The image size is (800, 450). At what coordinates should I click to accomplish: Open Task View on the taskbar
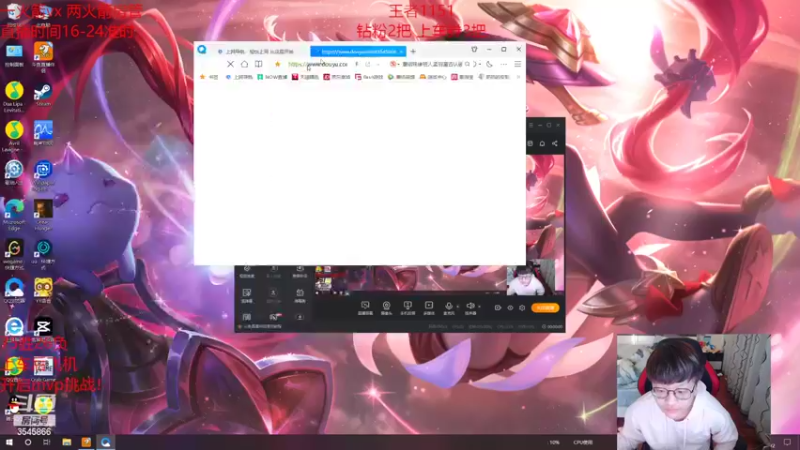[x=47, y=442]
